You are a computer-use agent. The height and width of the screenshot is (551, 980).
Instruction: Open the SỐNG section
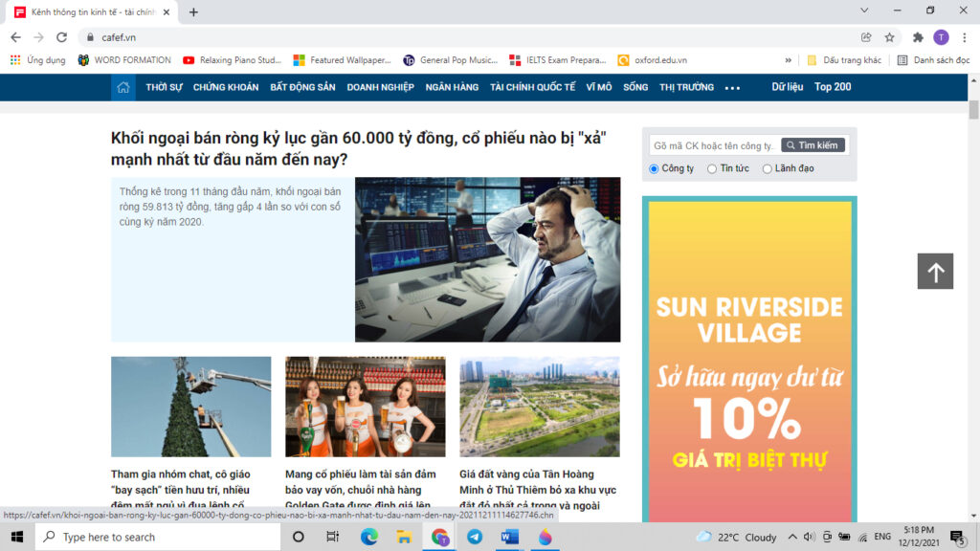click(x=635, y=87)
